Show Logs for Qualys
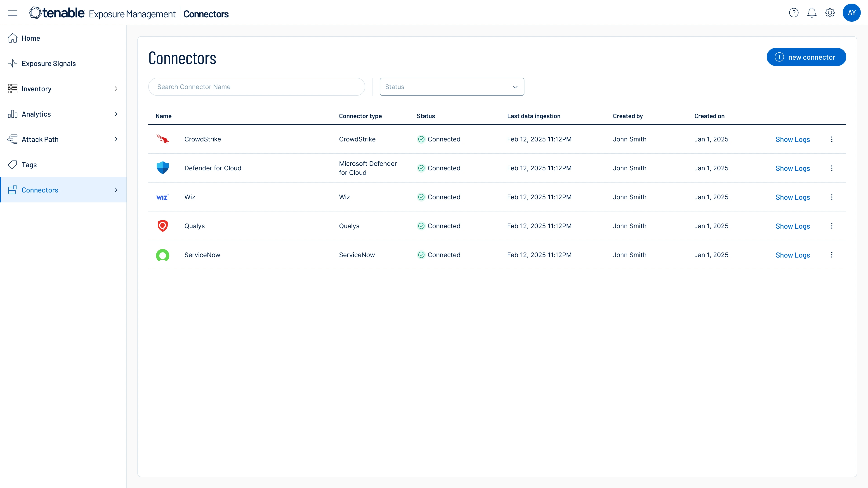Screen dimensions: 868x488 coord(793,226)
